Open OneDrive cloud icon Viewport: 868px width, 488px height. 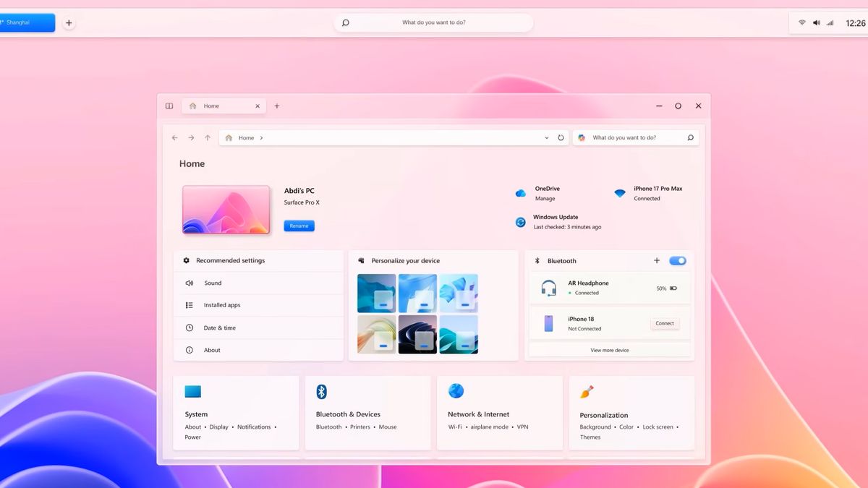point(520,193)
